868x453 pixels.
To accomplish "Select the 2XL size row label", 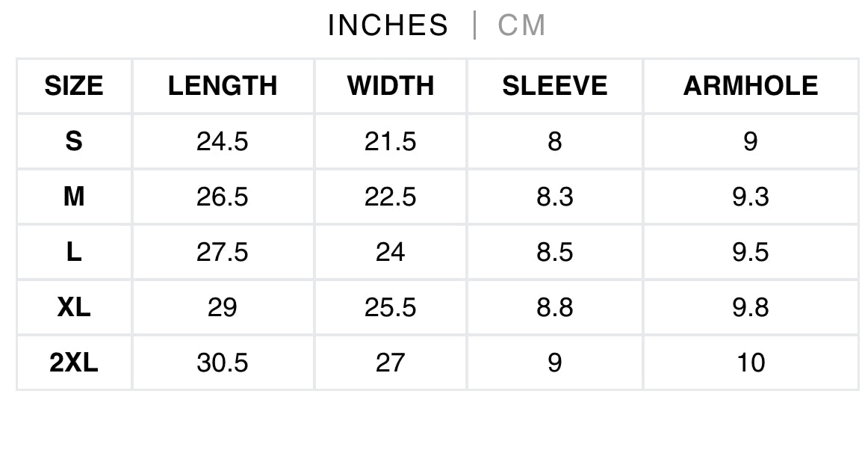I will 74,363.
